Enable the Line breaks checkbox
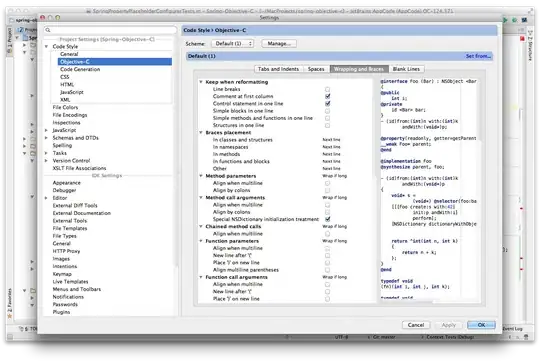The height and width of the screenshot is (364, 540). (327, 89)
